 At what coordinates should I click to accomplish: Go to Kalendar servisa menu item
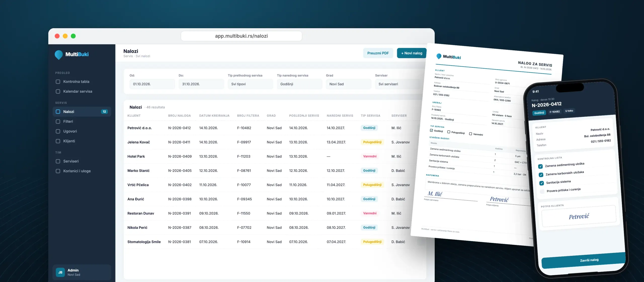[82, 91]
